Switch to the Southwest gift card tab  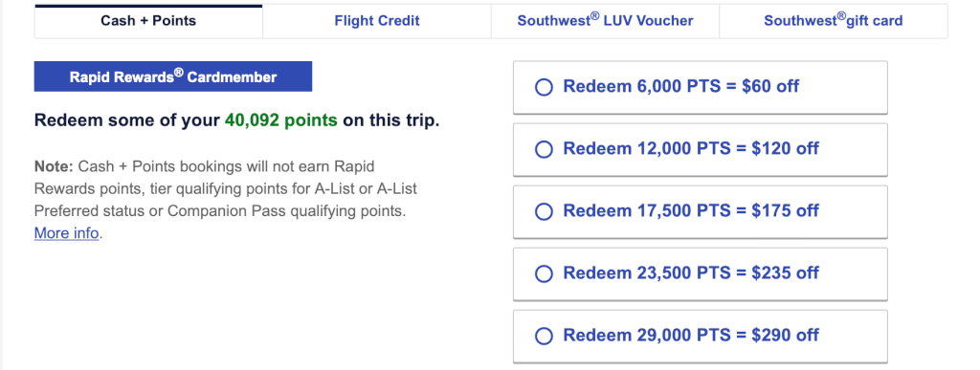coord(834,21)
